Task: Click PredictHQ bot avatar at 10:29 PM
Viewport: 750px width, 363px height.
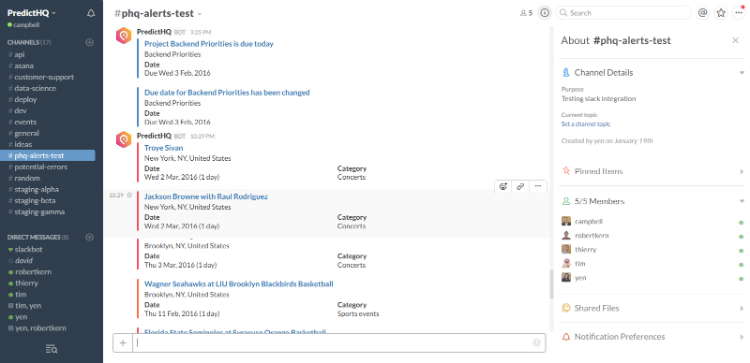Action: tap(123, 140)
